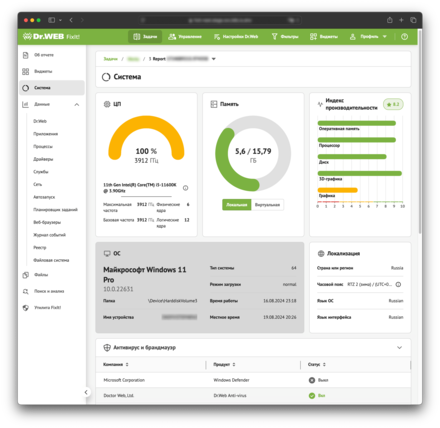Viewport: 440px width, 428px height.
Task: Switch memory view to Локальная
Action: pos(236,205)
